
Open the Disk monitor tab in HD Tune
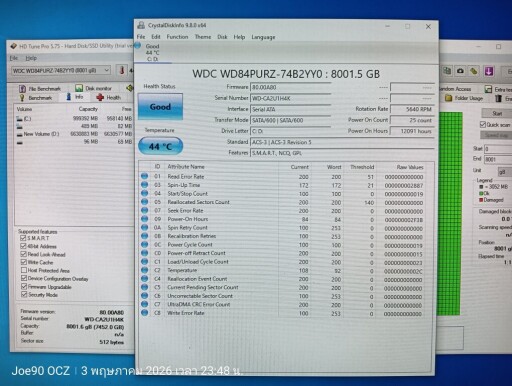[93, 88]
